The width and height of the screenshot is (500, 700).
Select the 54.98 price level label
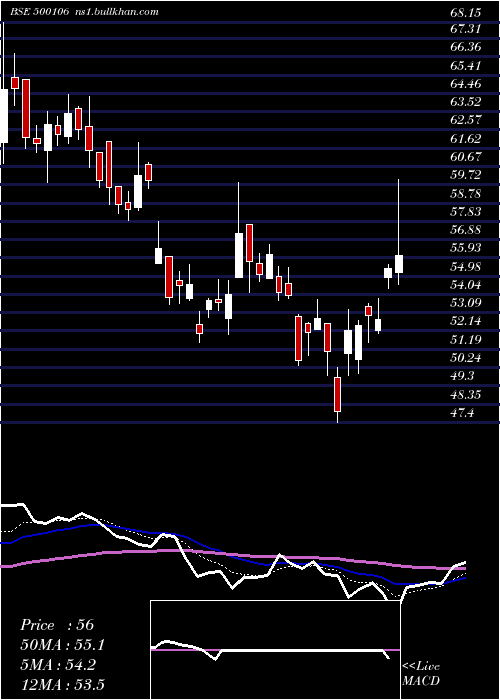[466, 267]
